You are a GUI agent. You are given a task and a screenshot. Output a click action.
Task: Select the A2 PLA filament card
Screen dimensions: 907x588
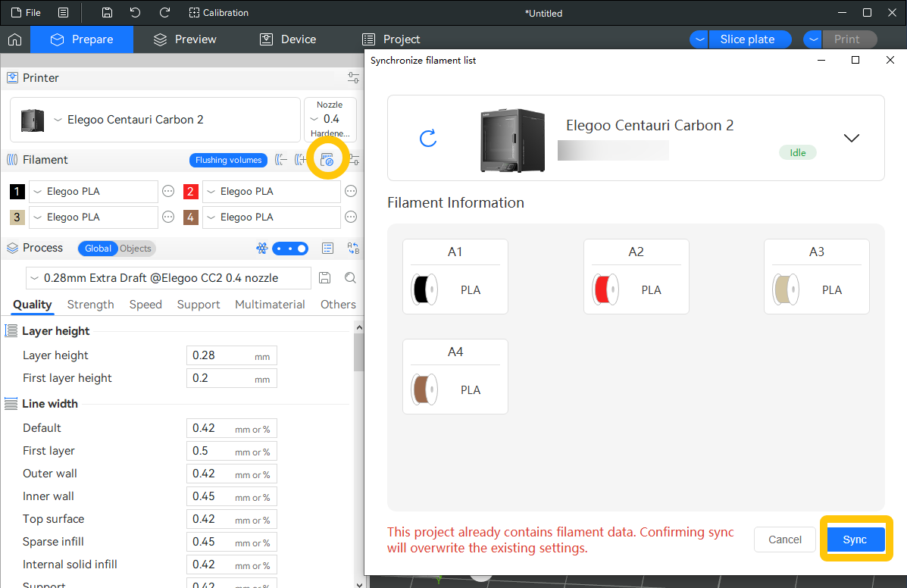tap(636, 277)
